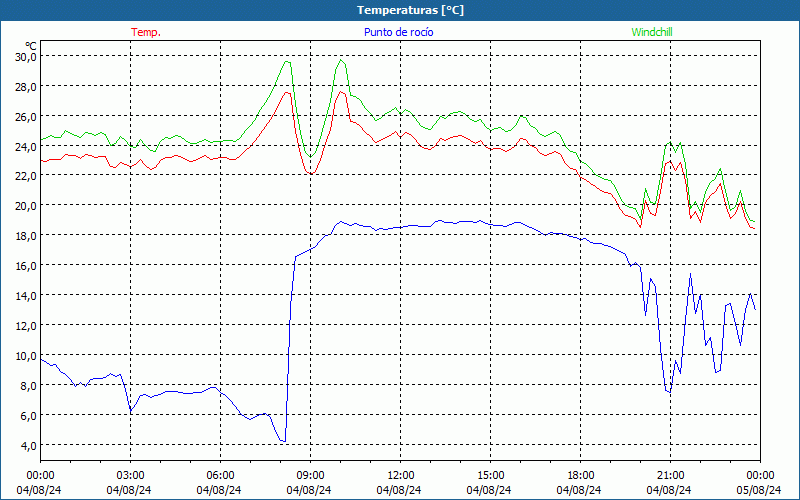Click the "05/08/24" date label
The image size is (800, 500).
click(759, 490)
